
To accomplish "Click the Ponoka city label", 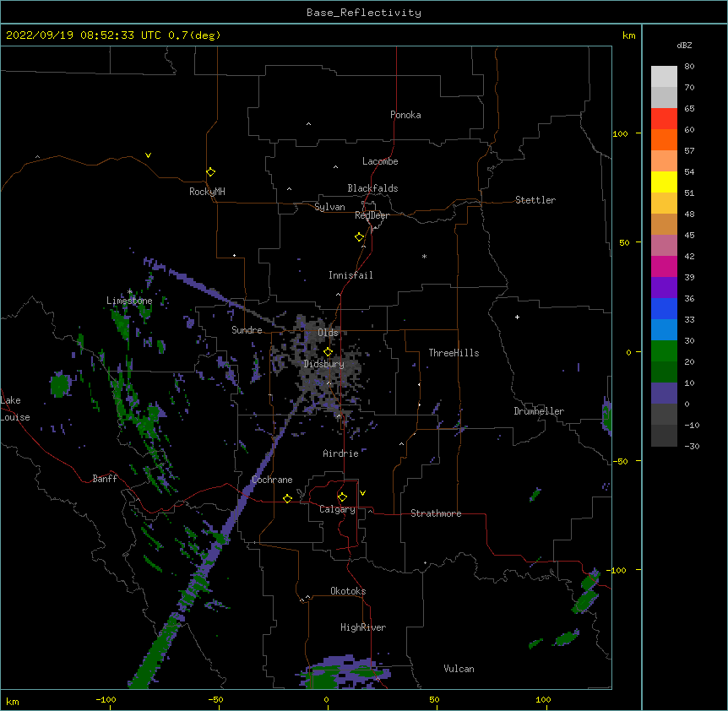I will pos(405,115).
